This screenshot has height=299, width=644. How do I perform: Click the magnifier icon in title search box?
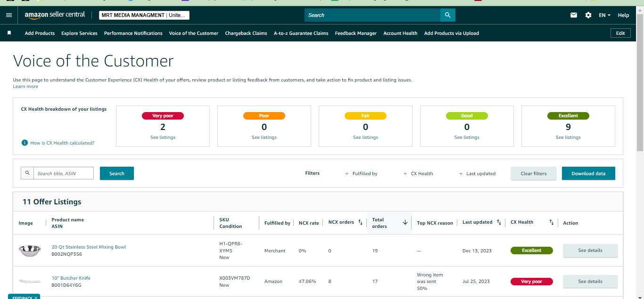tap(27, 173)
